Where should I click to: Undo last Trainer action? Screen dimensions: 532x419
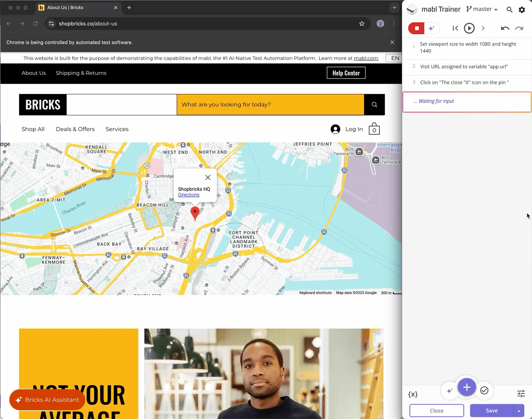point(505,28)
